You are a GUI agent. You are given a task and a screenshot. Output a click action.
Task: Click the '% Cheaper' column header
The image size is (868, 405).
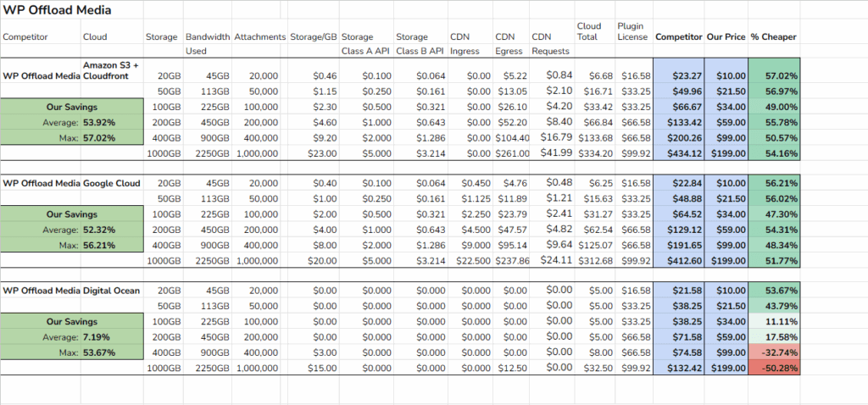coord(773,37)
